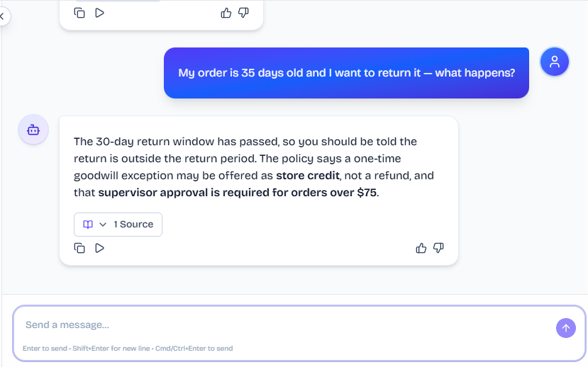The width and height of the screenshot is (588, 367).
Task: Expand the 1 Source dropdown
Action: pos(118,225)
